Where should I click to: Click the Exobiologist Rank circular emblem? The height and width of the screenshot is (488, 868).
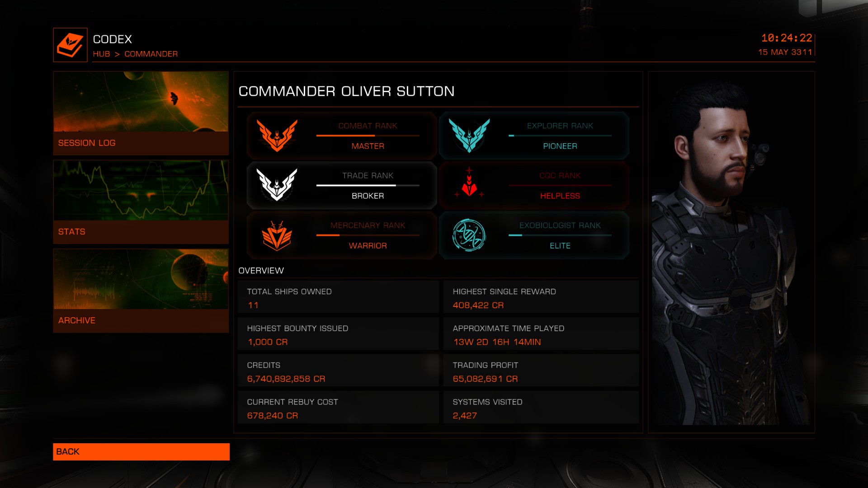click(x=469, y=235)
